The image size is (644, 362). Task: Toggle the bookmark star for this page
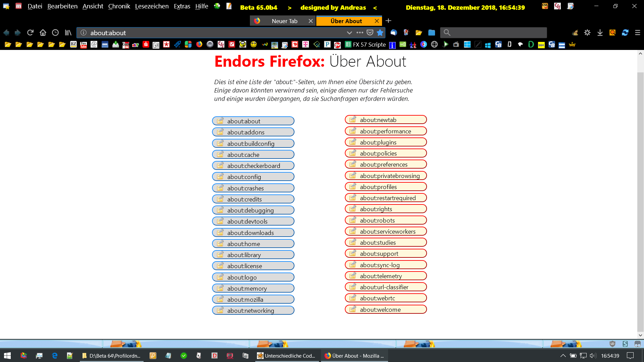[x=380, y=33]
